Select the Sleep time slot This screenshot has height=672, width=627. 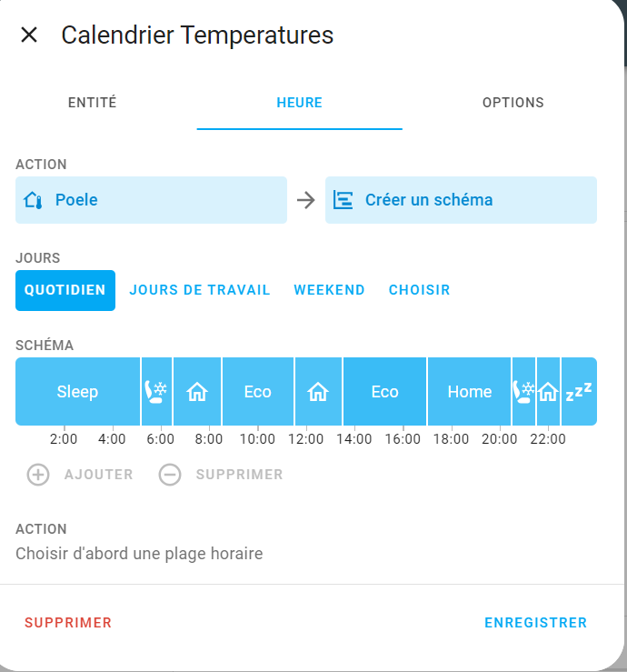[x=77, y=392]
